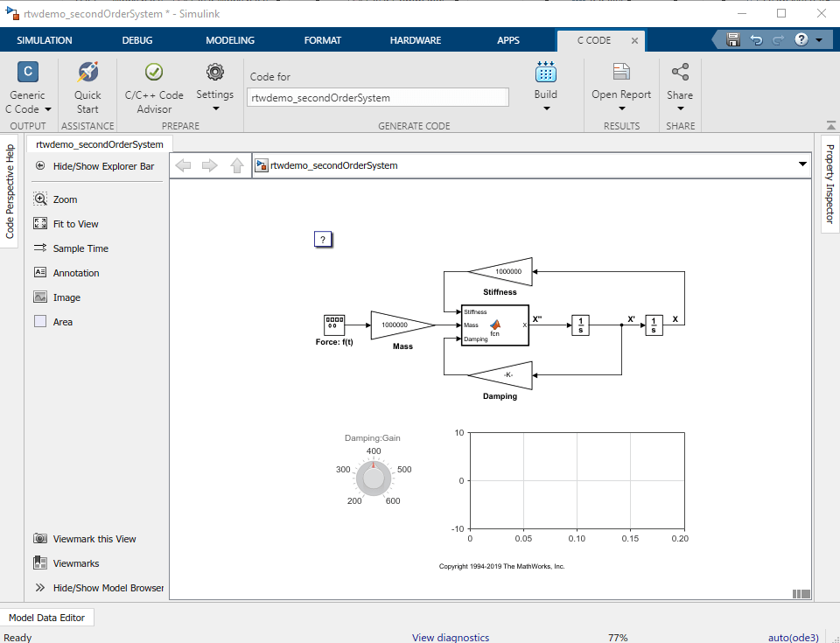Image resolution: width=840 pixels, height=643 pixels.
Task: Open the Model Data Editor panel
Action: (x=46, y=618)
